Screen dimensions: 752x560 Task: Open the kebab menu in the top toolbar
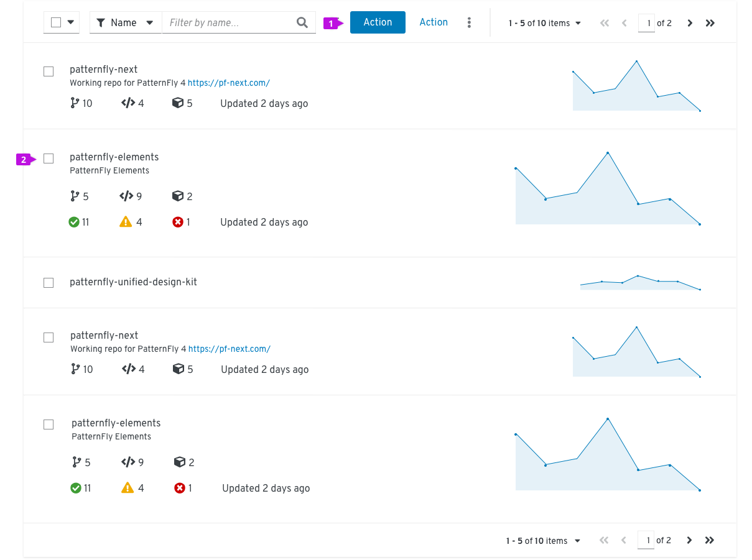tap(469, 22)
